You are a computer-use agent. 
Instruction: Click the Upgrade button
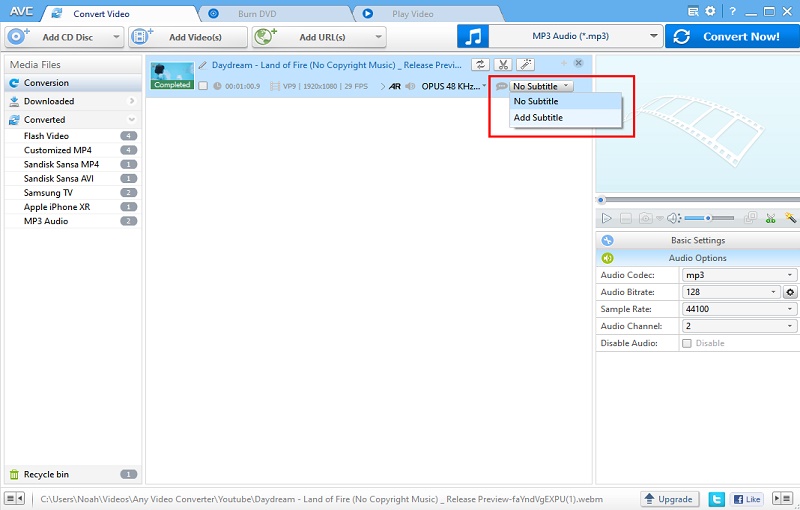click(669, 499)
